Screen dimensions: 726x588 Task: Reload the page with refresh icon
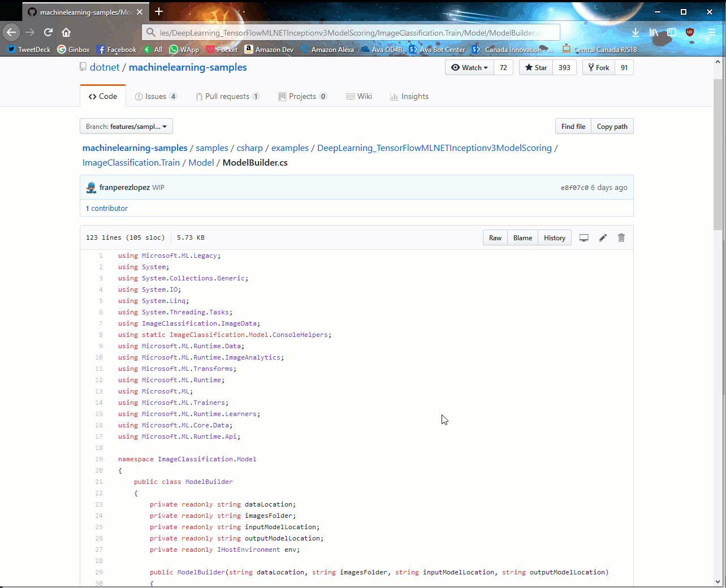(x=48, y=32)
